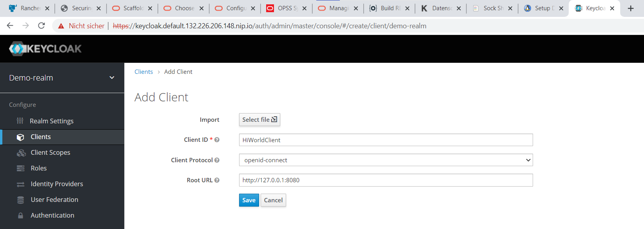Reload the page with refresh icon
The width and height of the screenshot is (644, 229).
(x=41, y=26)
